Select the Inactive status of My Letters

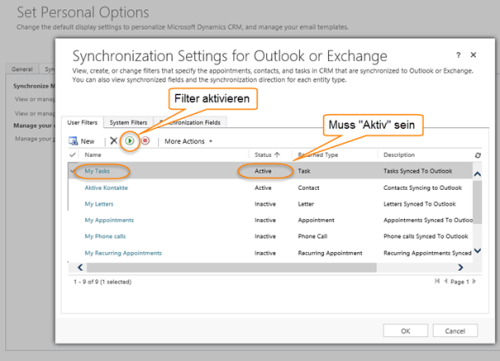[x=265, y=204]
